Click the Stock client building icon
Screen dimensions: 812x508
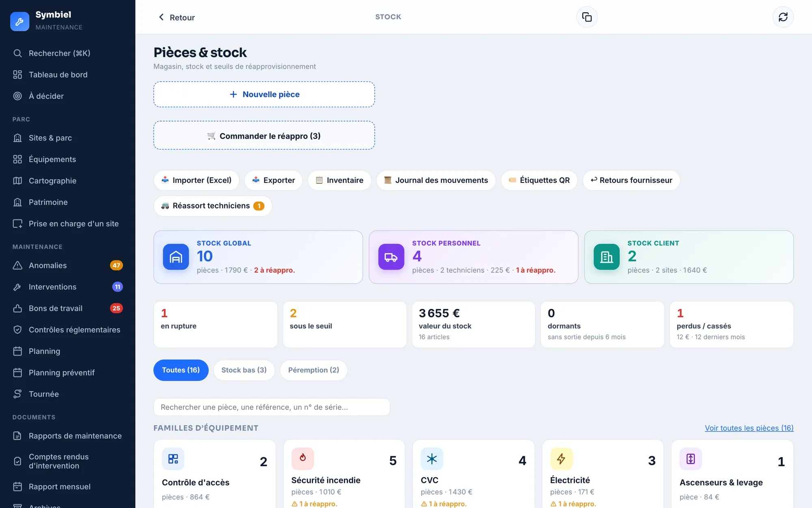[607, 257]
